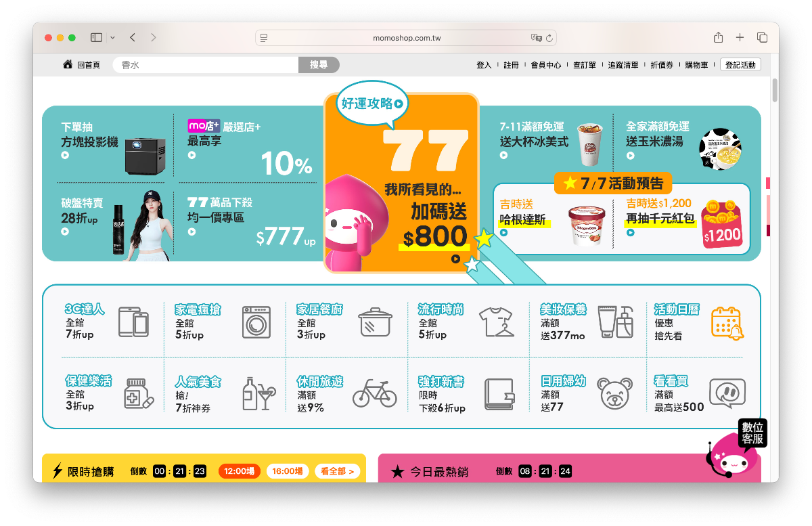Expand the chevron next to the sidebar icon

114,37
